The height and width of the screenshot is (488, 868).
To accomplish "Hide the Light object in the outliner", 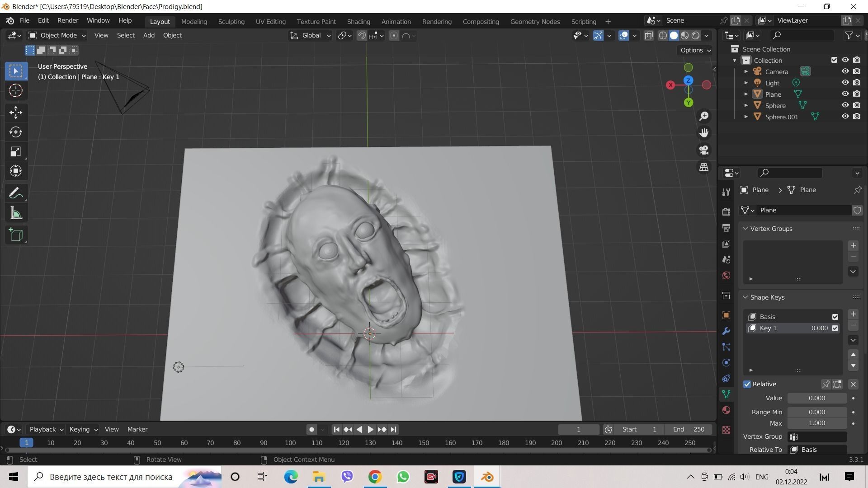I will tap(845, 83).
